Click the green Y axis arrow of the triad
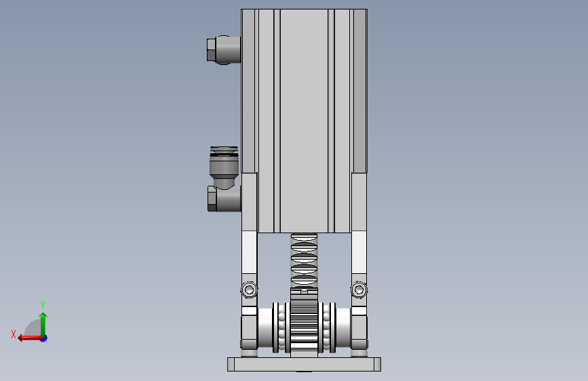 (43, 324)
